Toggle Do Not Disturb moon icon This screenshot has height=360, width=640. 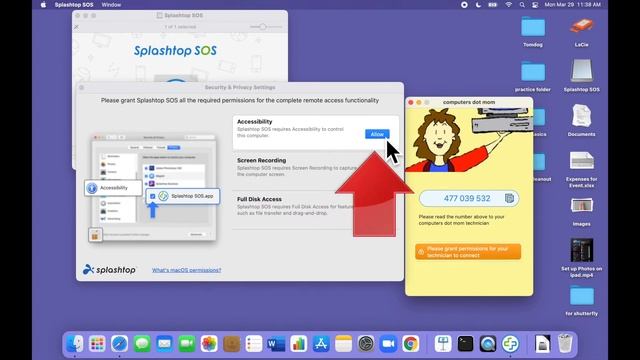pos(478,5)
